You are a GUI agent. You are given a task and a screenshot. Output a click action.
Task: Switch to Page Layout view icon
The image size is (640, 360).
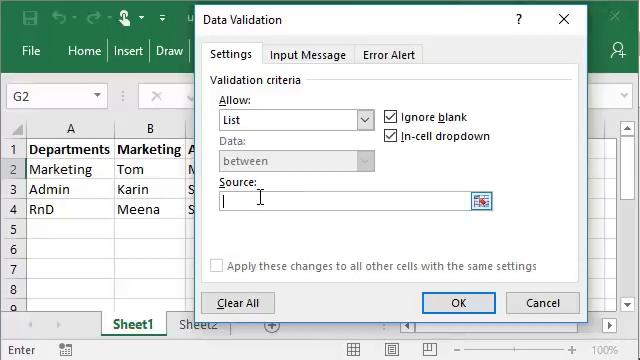[392, 350]
